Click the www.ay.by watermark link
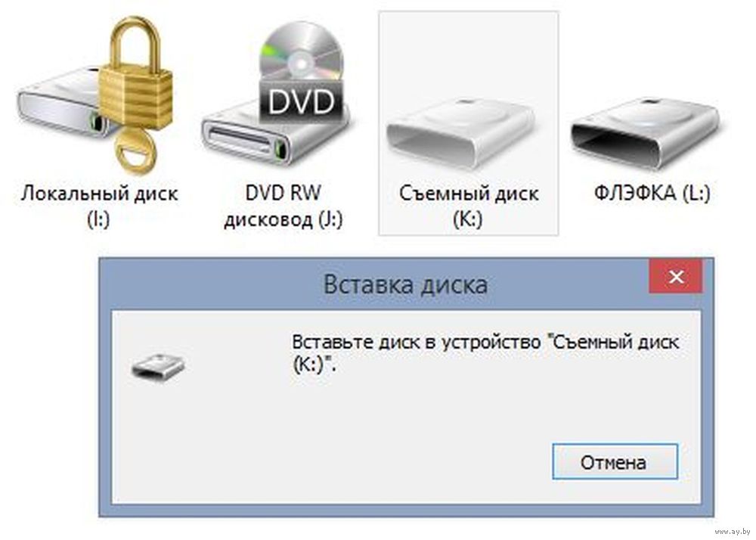Image resolution: width=756 pixels, height=540 pixels. tap(733, 532)
